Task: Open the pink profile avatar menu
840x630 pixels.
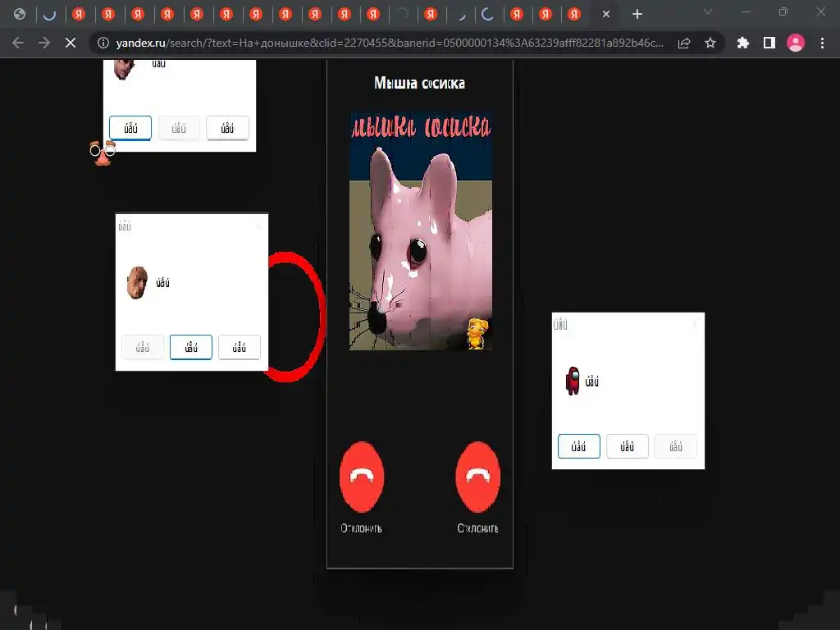Action: tap(796, 43)
